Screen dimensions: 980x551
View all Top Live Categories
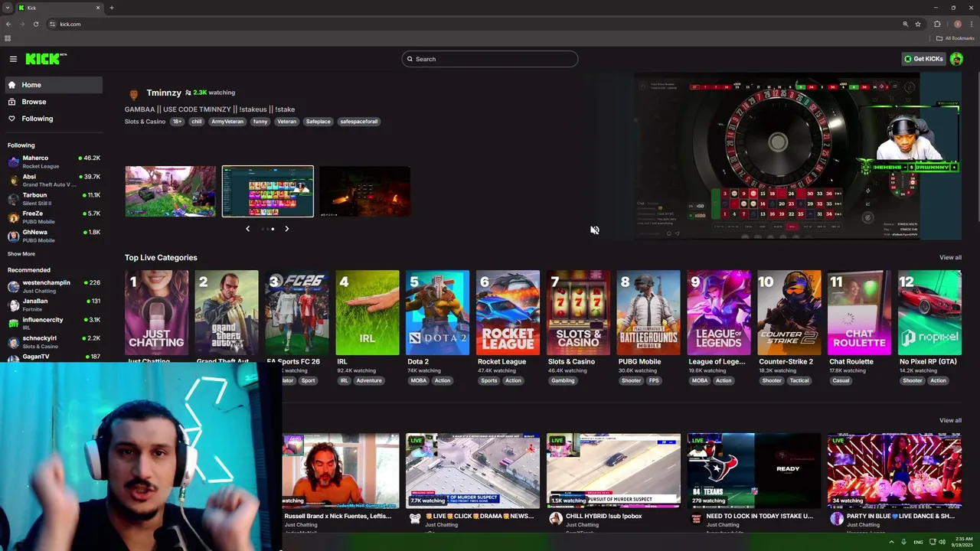click(x=950, y=258)
